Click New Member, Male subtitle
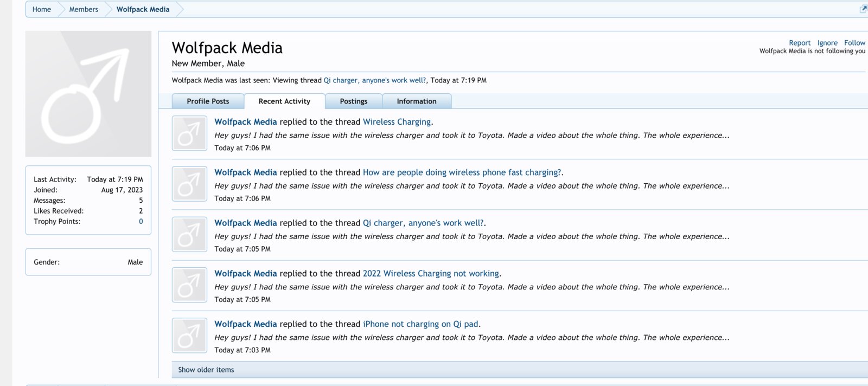This screenshot has height=386, width=868. (208, 63)
